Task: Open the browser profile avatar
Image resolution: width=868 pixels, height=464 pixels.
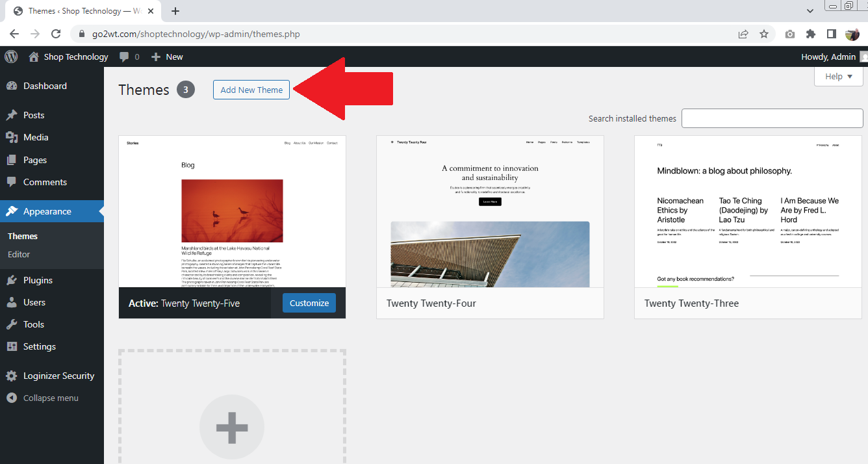Action: tap(852, 34)
